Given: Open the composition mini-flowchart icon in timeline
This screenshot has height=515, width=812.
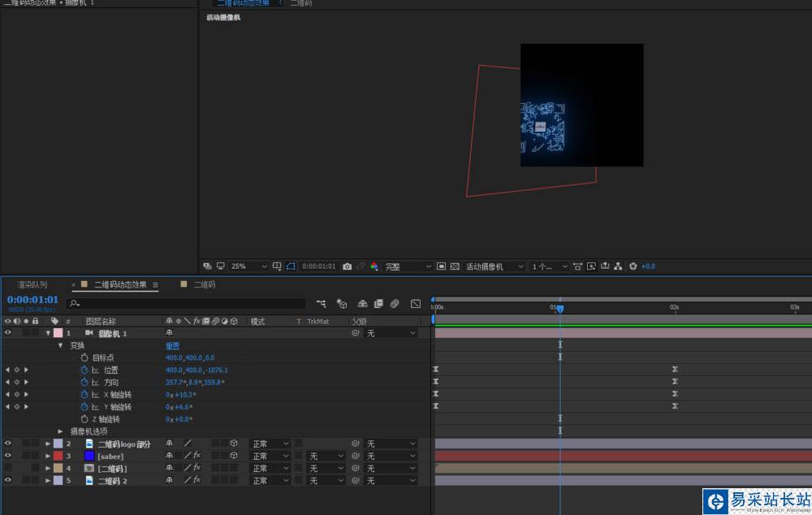Looking at the screenshot, I should (322, 304).
